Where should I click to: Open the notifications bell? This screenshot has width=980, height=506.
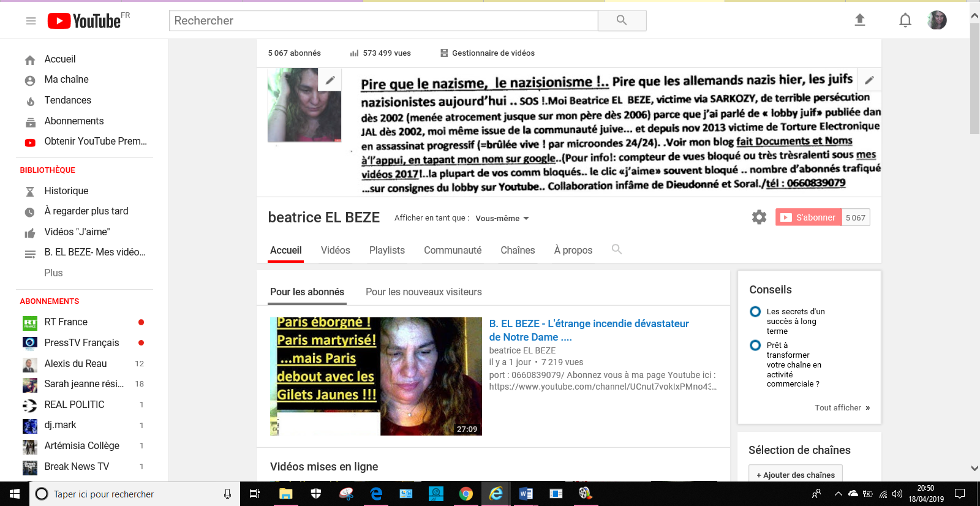pyautogui.click(x=905, y=20)
